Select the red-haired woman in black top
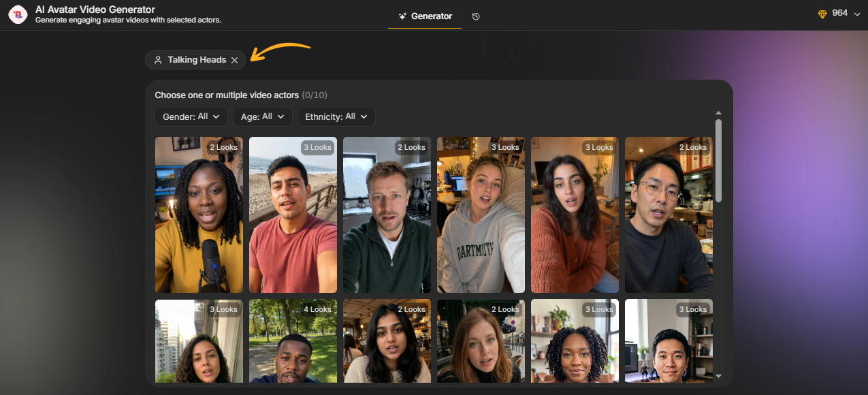 pos(481,341)
